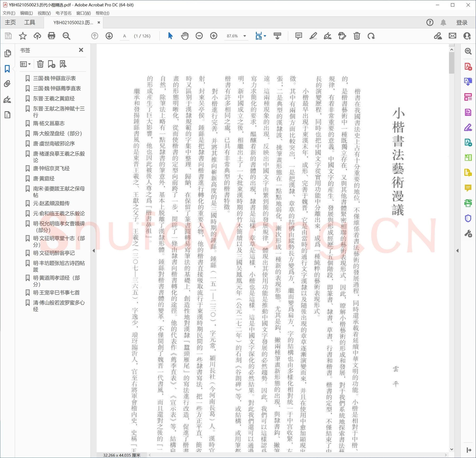Screen dimensions: 476x458
Task: Open the 编辑 menu
Action: coord(26,13)
